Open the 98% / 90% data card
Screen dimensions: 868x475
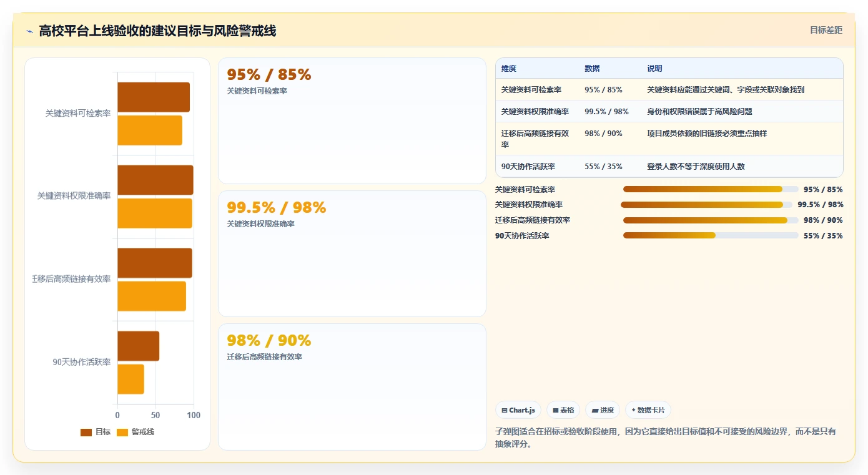coord(352,386)
